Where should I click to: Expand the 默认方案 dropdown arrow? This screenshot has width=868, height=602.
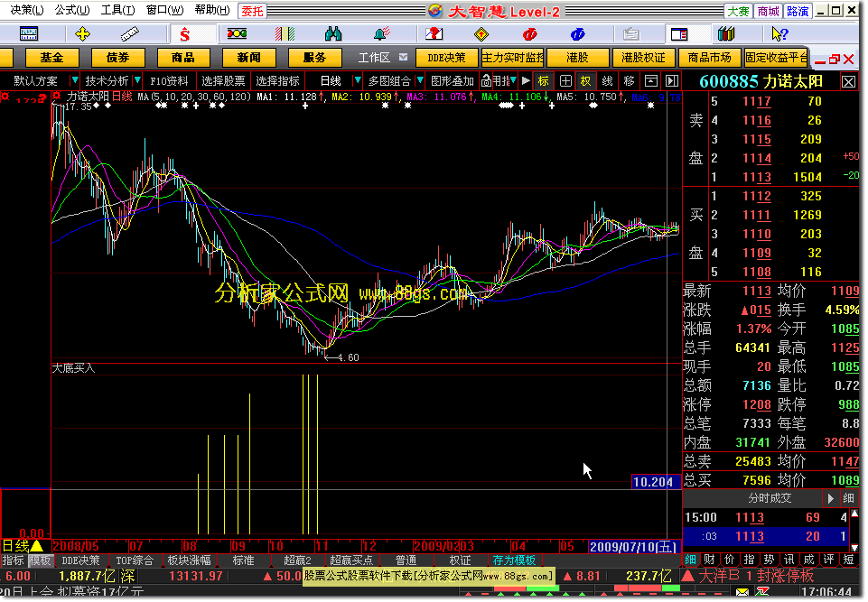(74, 81)
